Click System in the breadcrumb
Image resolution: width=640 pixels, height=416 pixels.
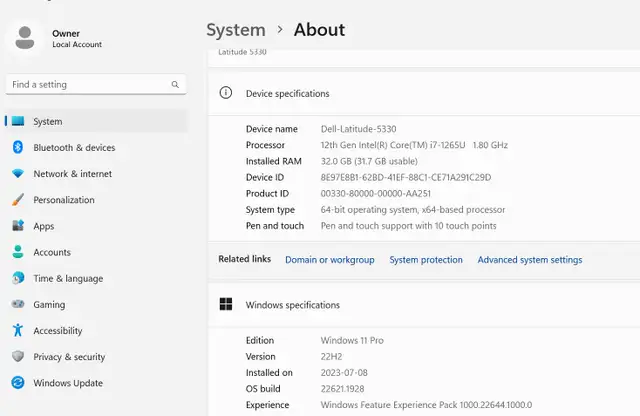click(236, 30)
